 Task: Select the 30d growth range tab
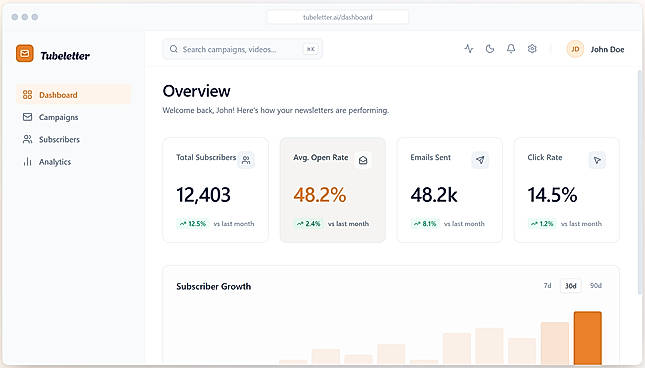571,285
